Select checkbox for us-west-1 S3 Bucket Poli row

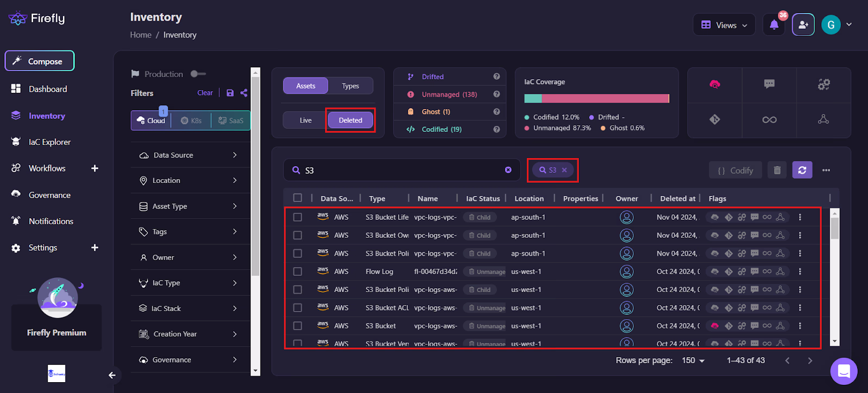(x=297, y=289)
